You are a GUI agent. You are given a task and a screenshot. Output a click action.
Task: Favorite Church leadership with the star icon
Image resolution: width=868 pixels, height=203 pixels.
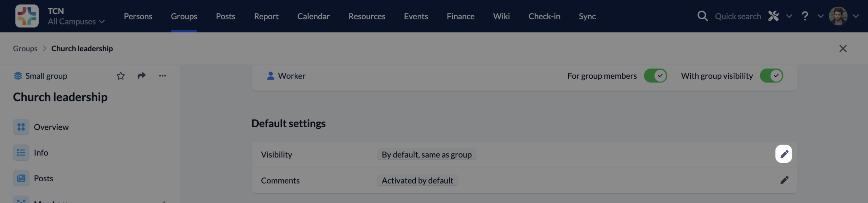(x=121, y=76)
